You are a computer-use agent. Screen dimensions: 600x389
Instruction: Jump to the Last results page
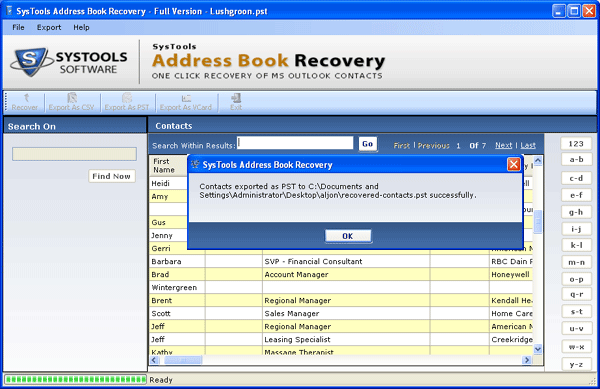tap(528, 145)
